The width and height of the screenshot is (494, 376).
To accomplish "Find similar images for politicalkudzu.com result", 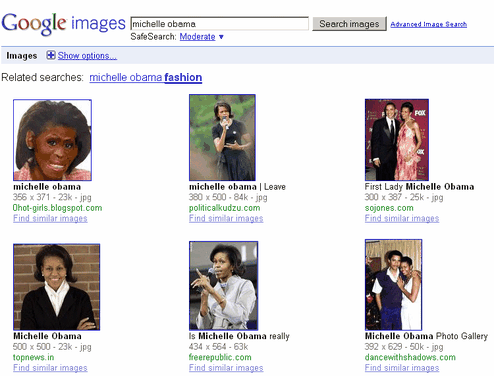I will [226, 219].
